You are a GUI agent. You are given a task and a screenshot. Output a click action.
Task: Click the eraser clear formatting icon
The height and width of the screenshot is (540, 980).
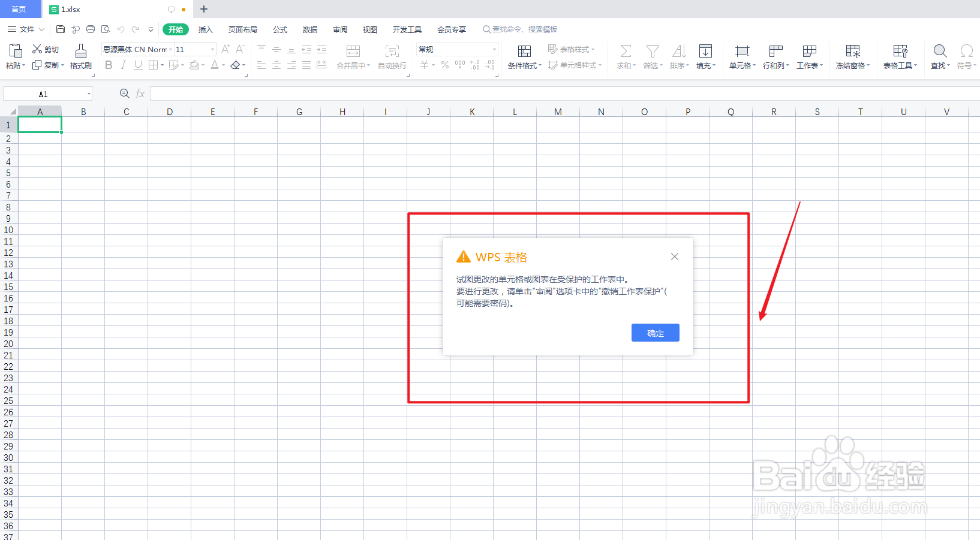tap(236, 65)
